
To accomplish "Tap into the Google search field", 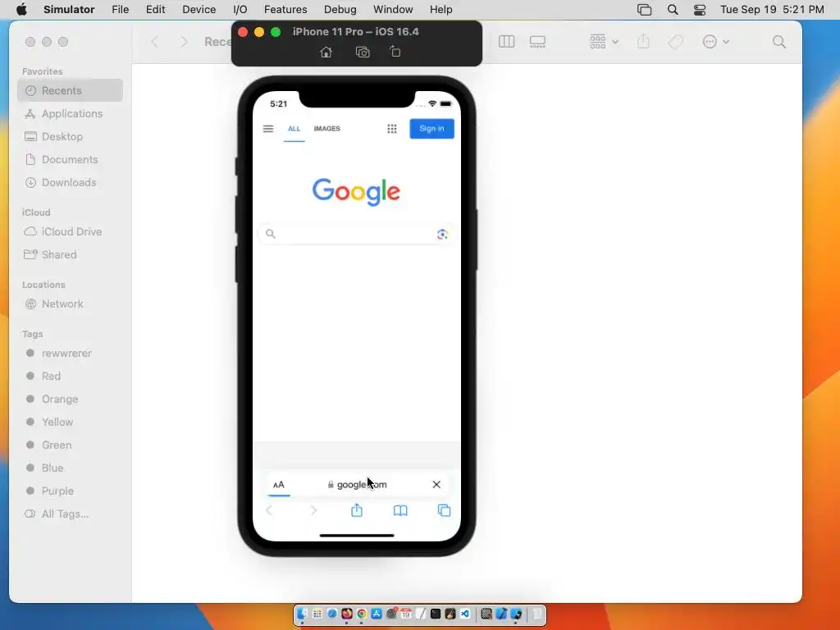I will tap(356, 234).
